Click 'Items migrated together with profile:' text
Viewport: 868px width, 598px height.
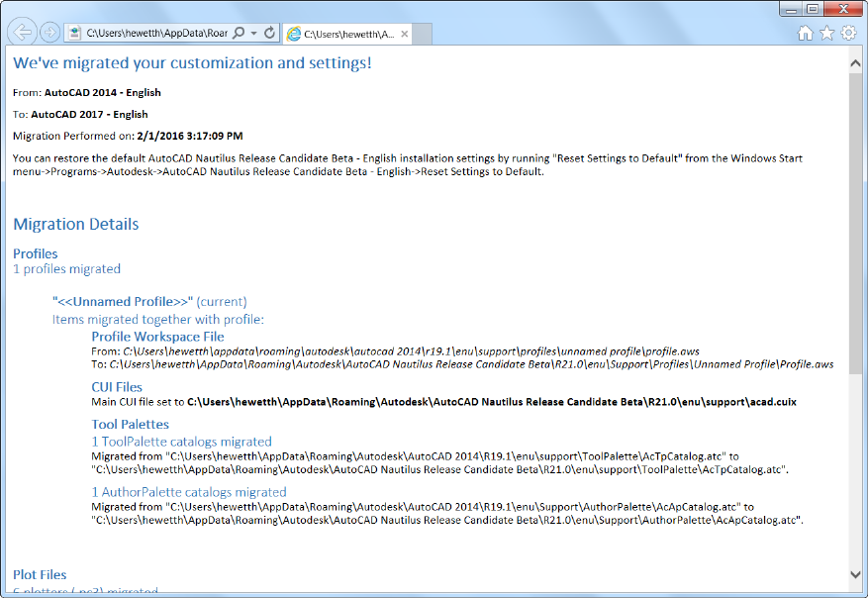click(x=158, y=320)
